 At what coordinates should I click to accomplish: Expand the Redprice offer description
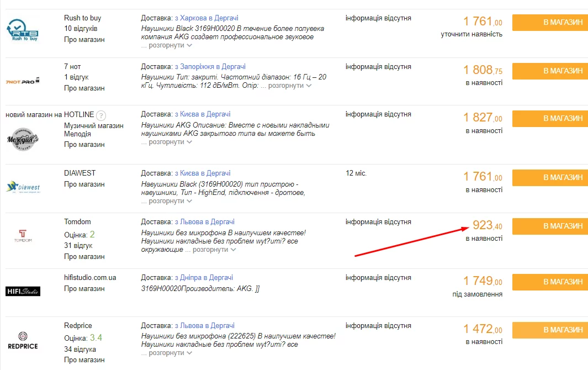point(170,353)
